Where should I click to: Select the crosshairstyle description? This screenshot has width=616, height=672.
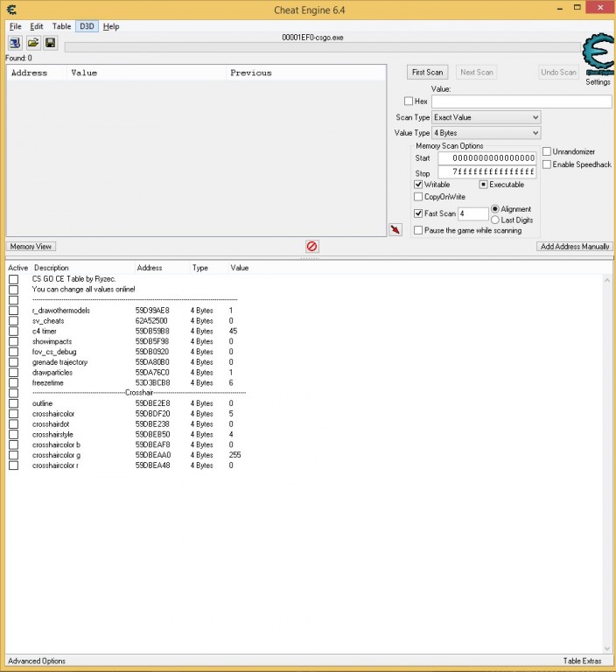click(x=52, y=434)
